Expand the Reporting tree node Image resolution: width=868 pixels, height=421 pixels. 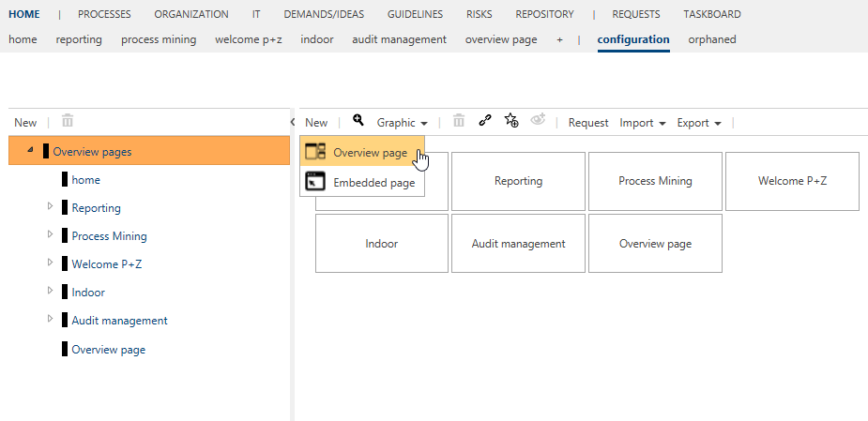[x=50, y=206]
